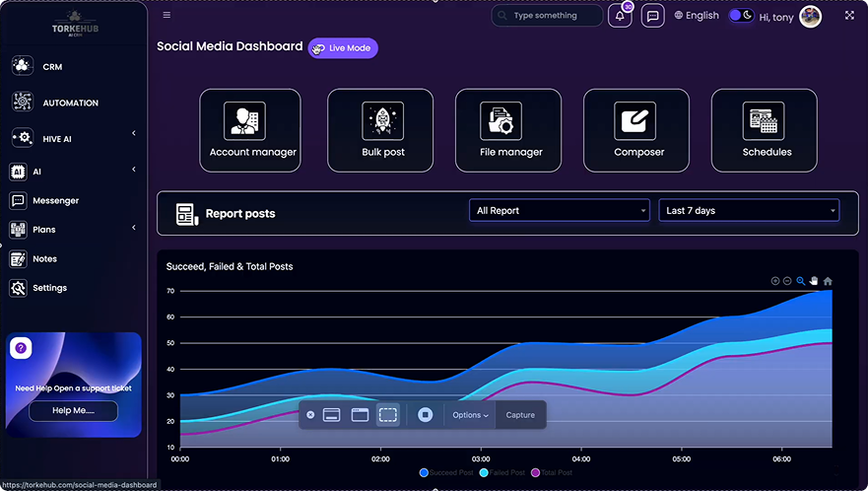Click the Help Me button
868x491 pixels.
point(73,410)
